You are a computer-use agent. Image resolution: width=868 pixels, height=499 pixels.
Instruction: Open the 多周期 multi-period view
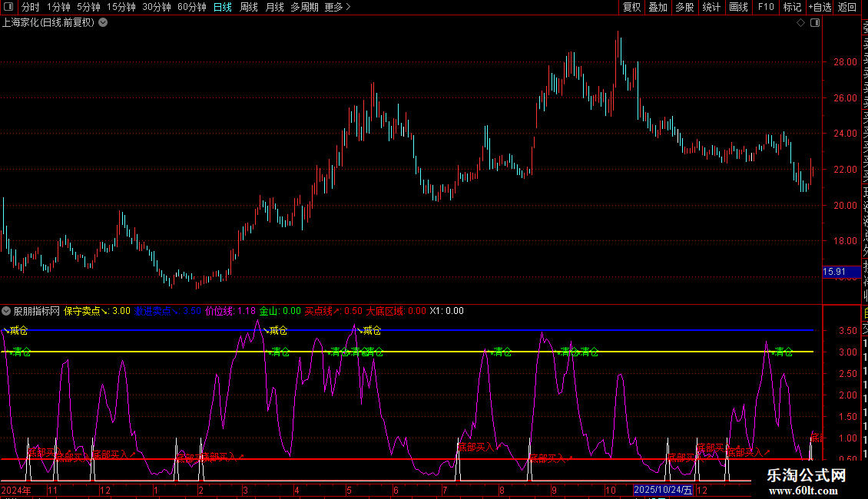(304, 7)
